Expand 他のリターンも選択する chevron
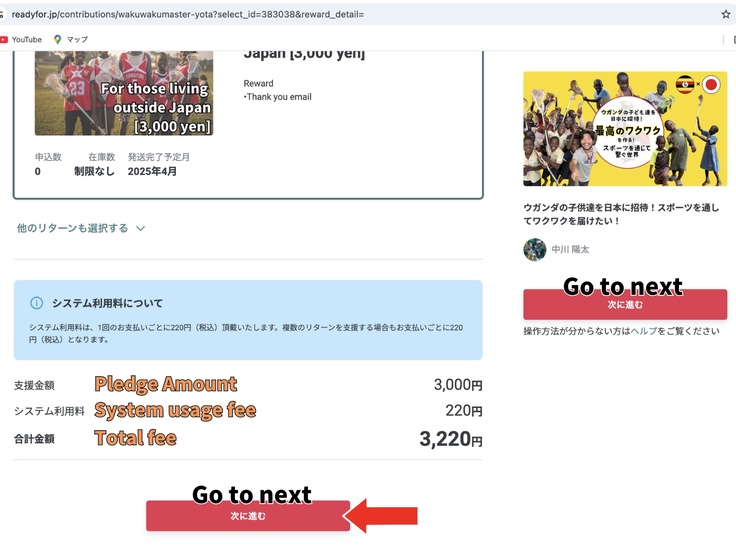Image resolution: width=736 pixels, height=550 pixels. point(140,229)
